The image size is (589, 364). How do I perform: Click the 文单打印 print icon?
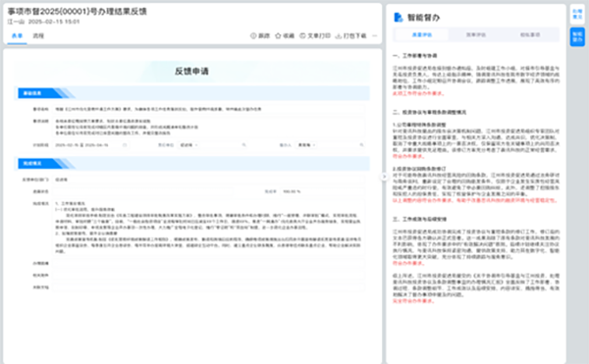(x=302, y=35)
